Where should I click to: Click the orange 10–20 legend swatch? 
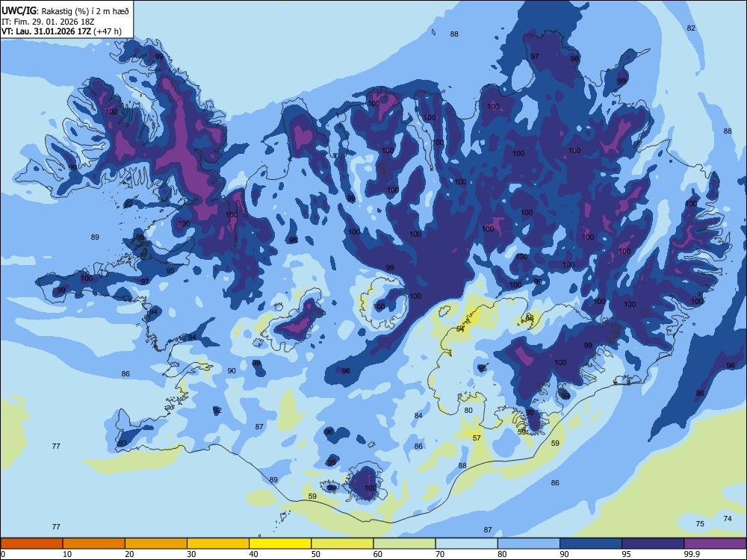click(x=94, y=544)
